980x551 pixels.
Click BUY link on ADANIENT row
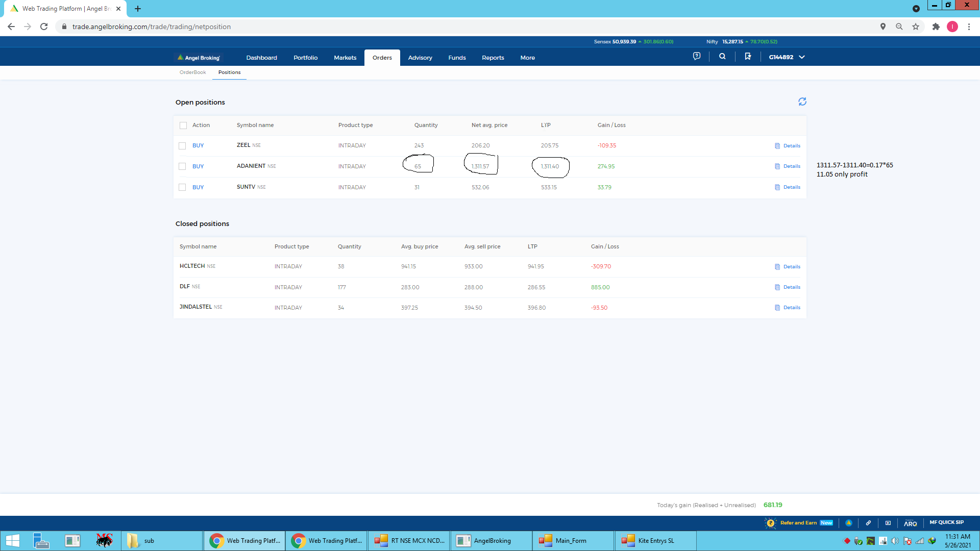click(x=198, y=166)
